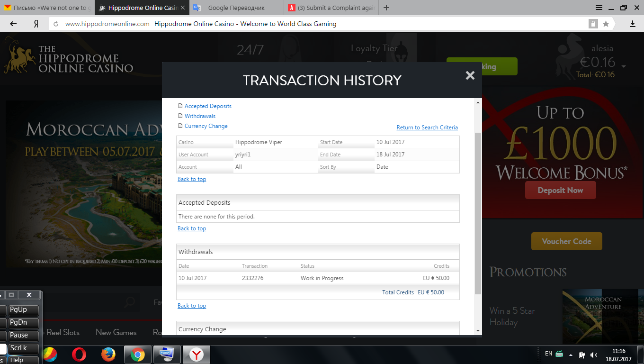Open the New Games category
Screen dimensions: 644x364
(x=116, y=332)
